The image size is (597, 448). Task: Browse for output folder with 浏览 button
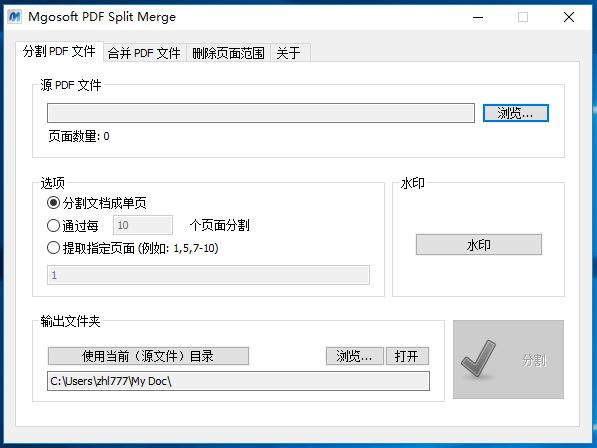point(354,356)
